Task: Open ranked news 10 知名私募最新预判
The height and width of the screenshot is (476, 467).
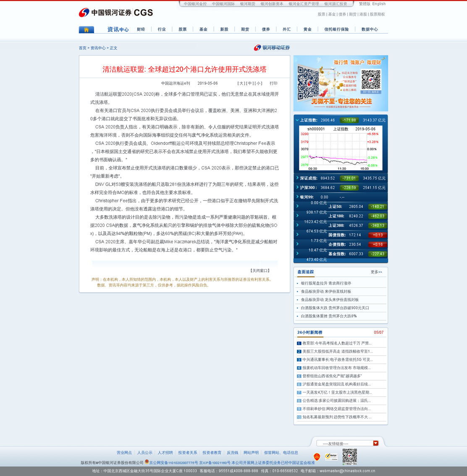Action: point(337,417)
